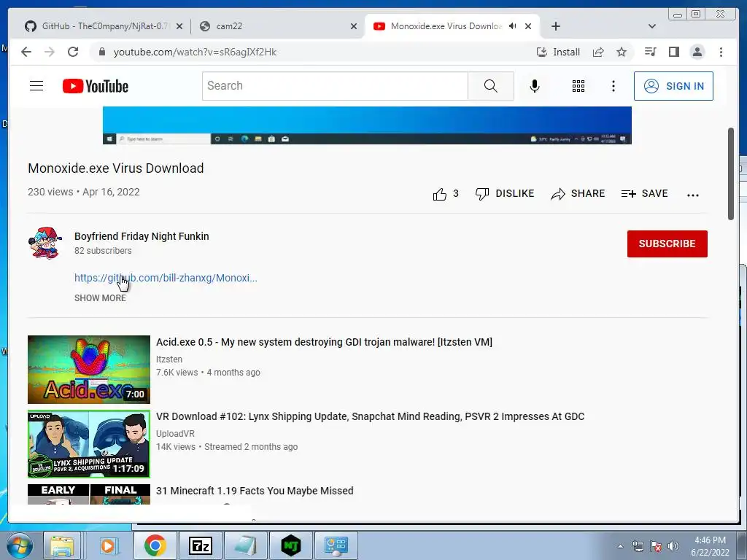Subscribe to Boyfriend Friday Night Funkin

coord(667,244)
